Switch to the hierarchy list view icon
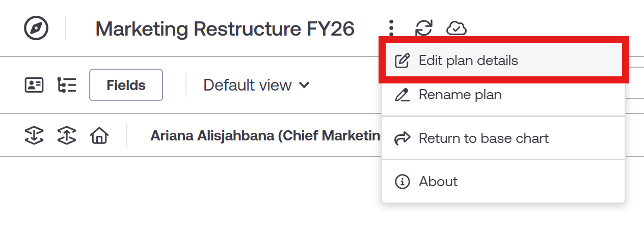 pyautogui.click(x=67, y=85)
